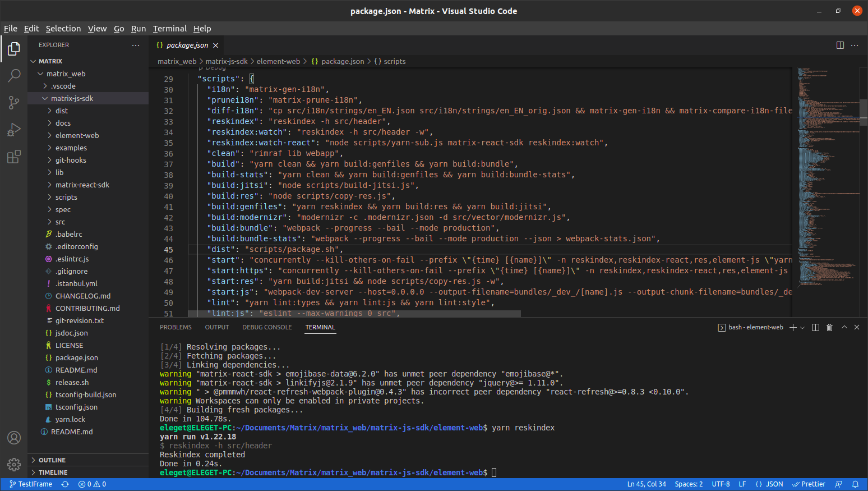This screenshot has height=491, width=868.
Task: Switch to the PROBLEMS tab
Action: click(176, 328)
